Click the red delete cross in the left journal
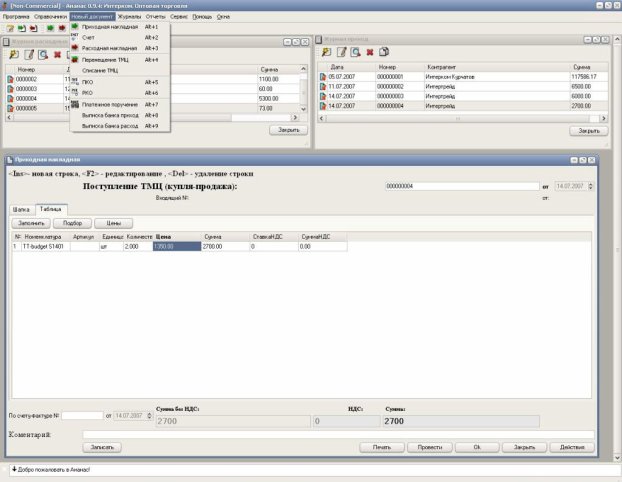The height and width of the screenshot is (482, 622). pos(57,54)
